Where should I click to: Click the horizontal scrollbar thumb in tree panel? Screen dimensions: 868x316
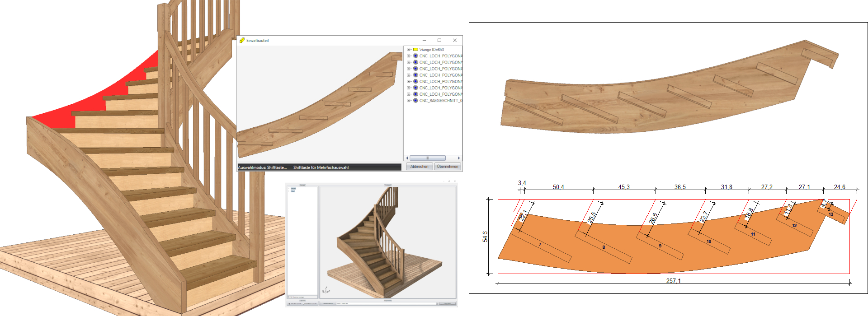coord(427,158)
